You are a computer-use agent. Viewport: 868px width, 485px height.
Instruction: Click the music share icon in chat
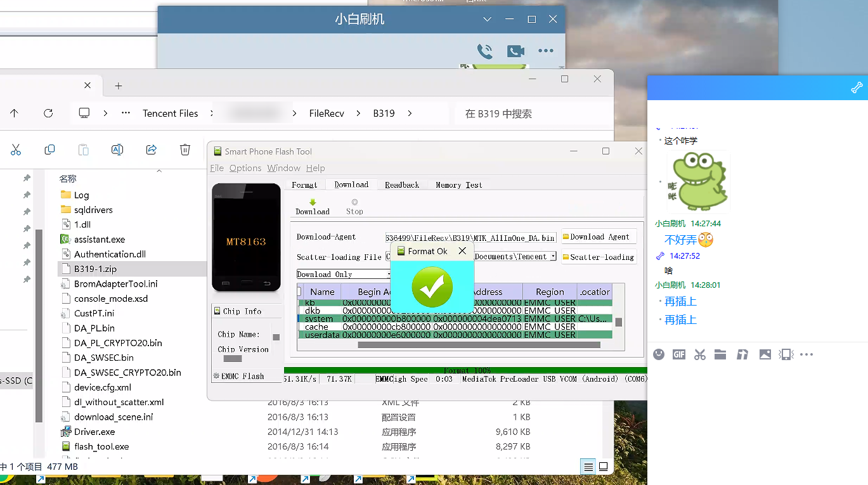(742, 354)
